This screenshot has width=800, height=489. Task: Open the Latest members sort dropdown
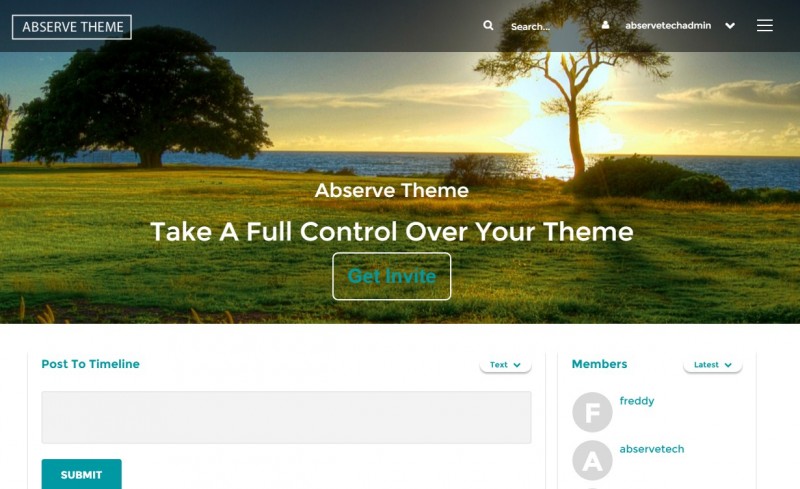click(712, 364)
